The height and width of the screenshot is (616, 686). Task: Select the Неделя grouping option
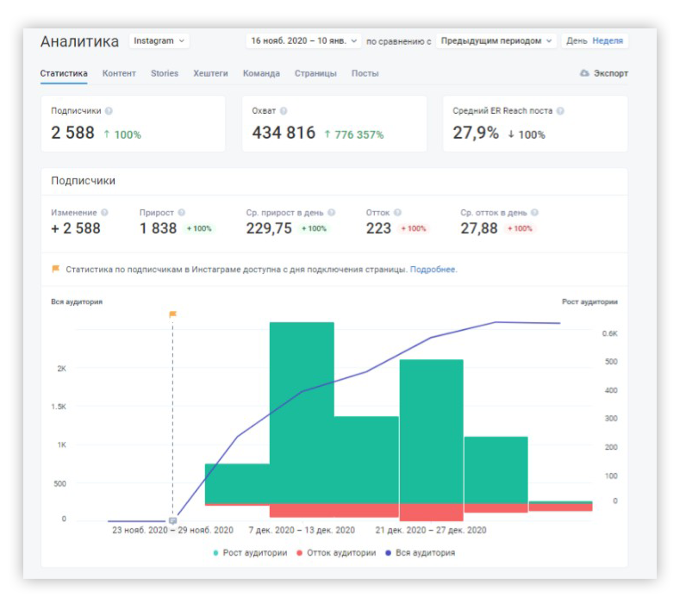tap(608, 40)
